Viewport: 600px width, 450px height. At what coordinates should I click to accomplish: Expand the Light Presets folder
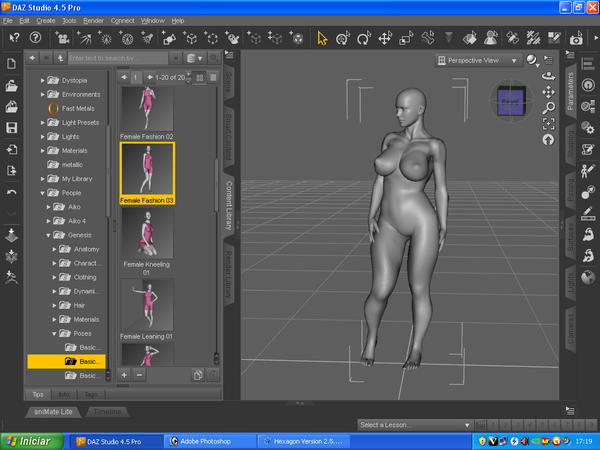[x=41, y=122]
